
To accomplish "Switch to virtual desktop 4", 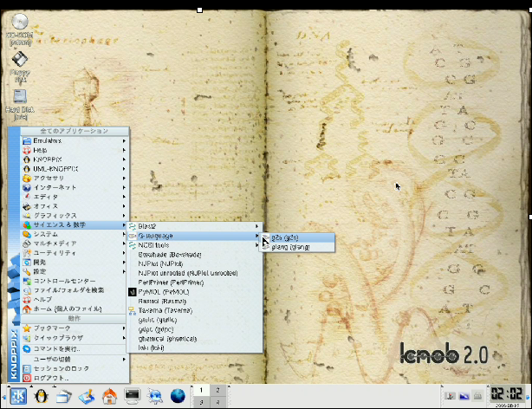I will tap(217, 402).
